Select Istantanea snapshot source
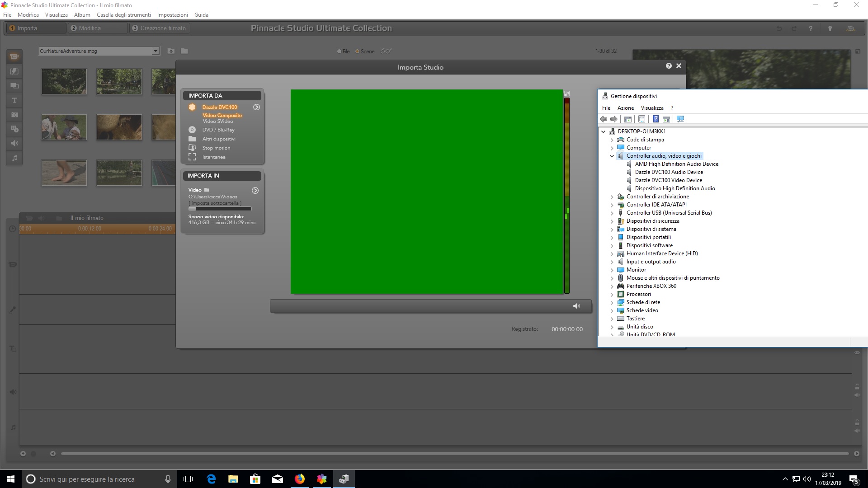This screenshot has width=868, height=488. click(214, 157)
